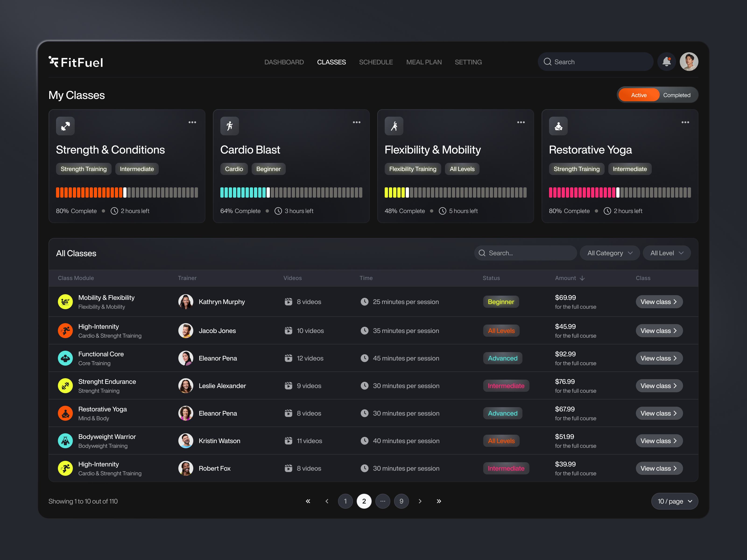Open the 10 / page dropdown
The width and height of the screenshot is (747, 560).
674,501
